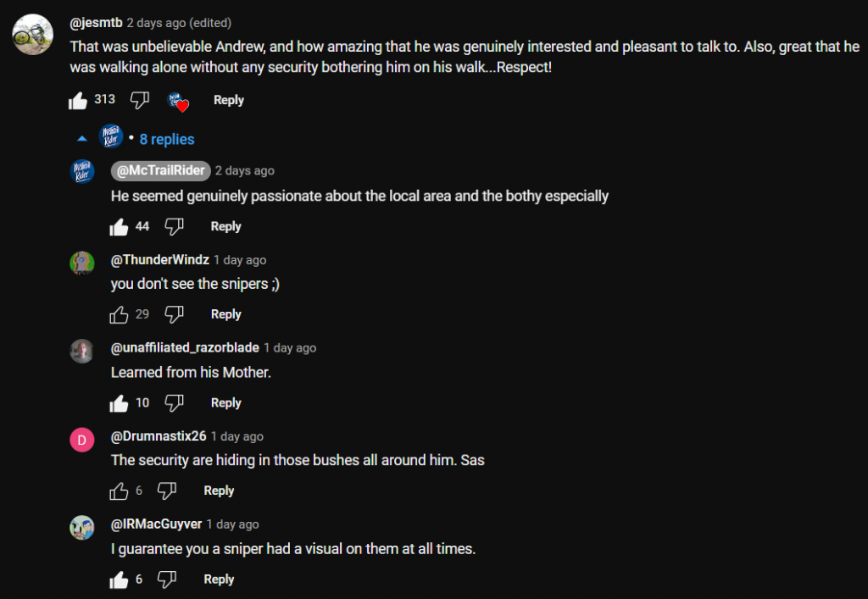The width and height of the screenshot is (868, 599).
Task: Open @McTrailRider channel from the highlighted name badge
Action: (161, 170)
